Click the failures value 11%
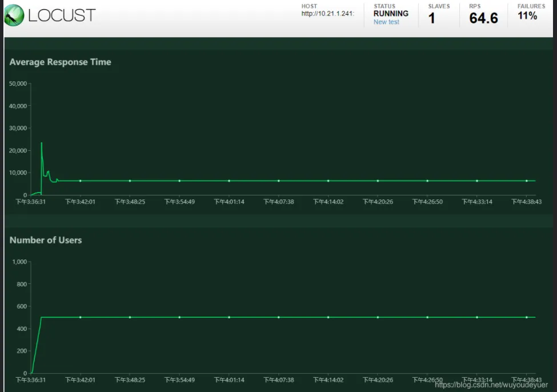The width and height of the screenshot is (557, 392). (x=527, y=15)
